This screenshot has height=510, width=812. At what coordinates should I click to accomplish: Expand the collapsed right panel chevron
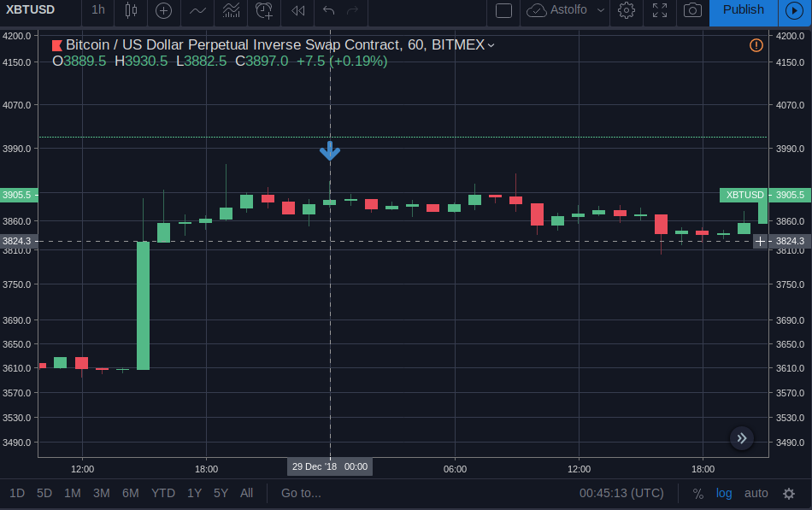[742, 437]
